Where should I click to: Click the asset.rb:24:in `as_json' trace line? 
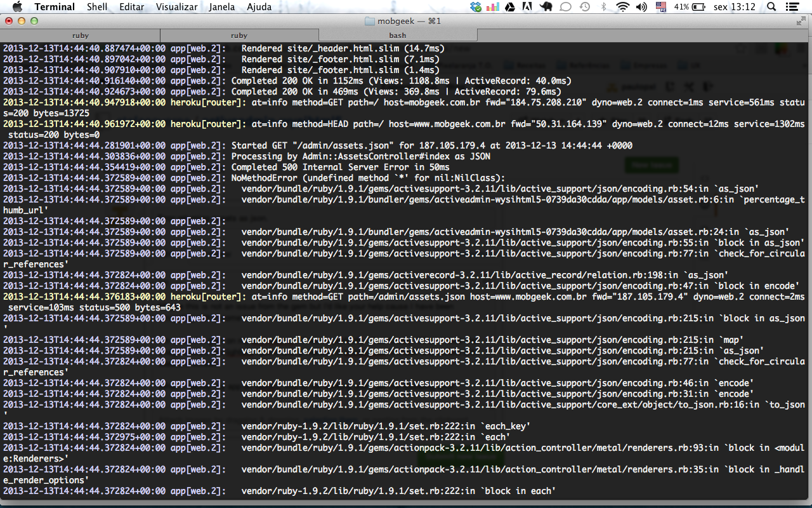pyautogui.click(x=396, y=232)
